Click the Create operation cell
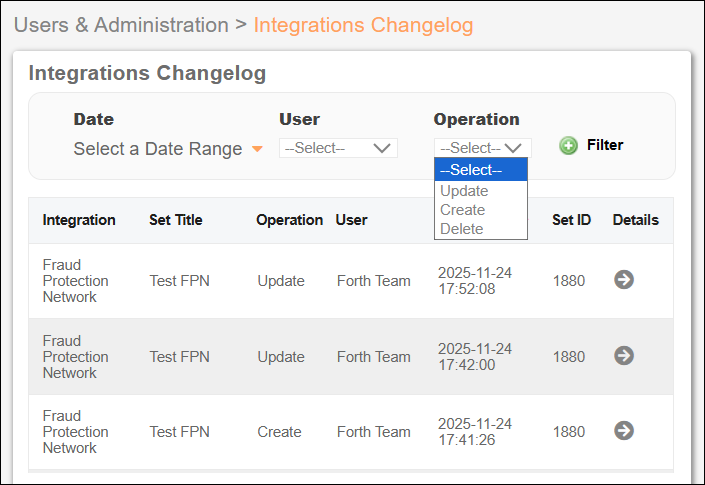 point(279,432)
